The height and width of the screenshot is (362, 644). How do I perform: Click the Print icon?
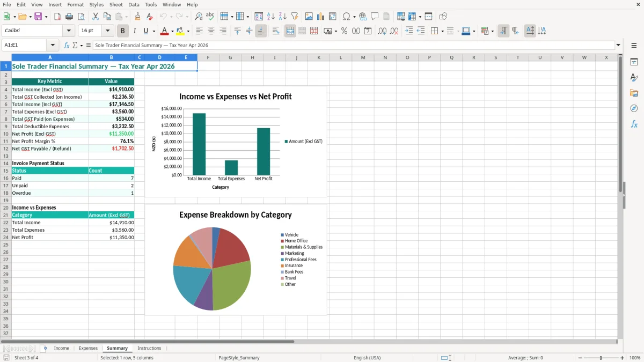click(x=69, y=17)
